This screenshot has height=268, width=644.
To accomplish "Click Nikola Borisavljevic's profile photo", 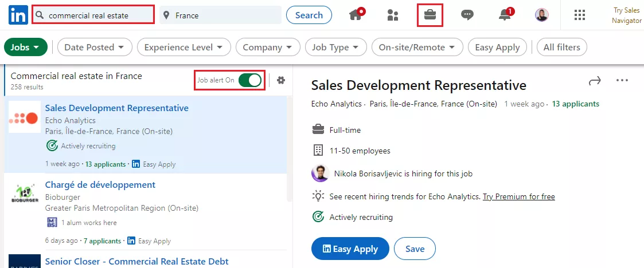I will [x=320, y=173].
